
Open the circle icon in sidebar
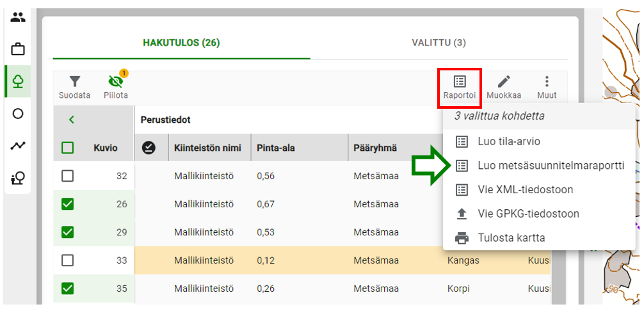coord(18,114)
